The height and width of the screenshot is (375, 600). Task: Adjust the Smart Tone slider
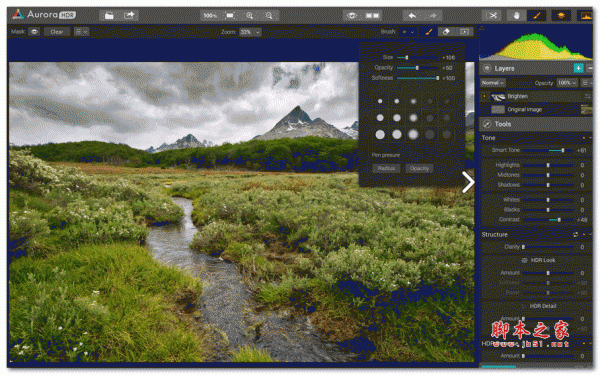548,150
